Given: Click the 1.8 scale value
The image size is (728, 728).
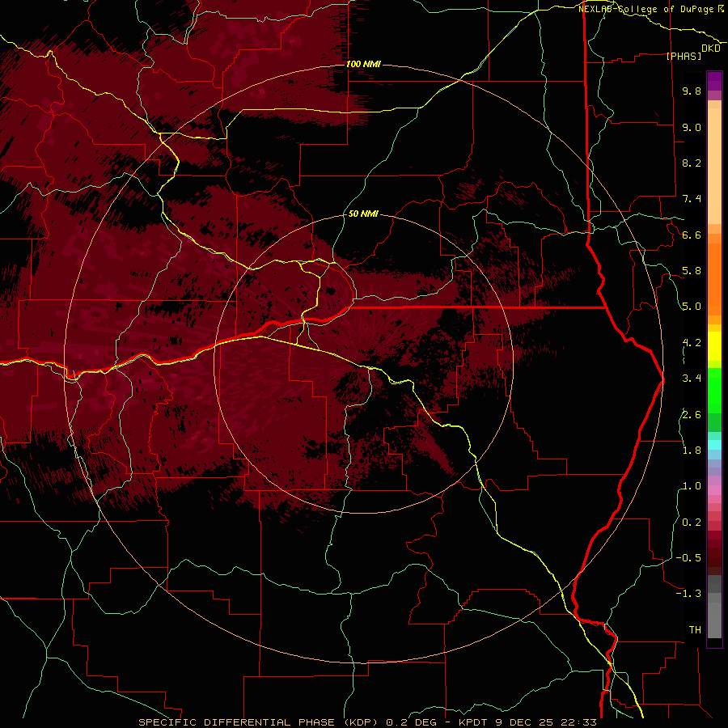Looking at the screenshot, I should [x=692, y=451].
